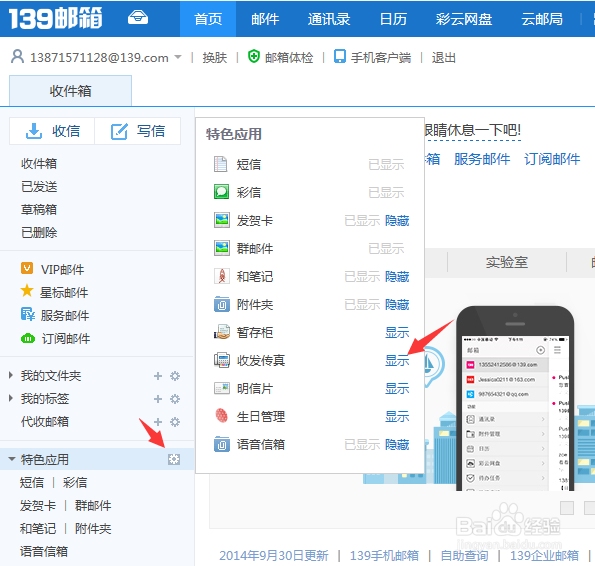This screenshot has width=595, height=566.
Task: Click 彩信 link under 特色应用 sidebar
Action: [x=75, y=483]
